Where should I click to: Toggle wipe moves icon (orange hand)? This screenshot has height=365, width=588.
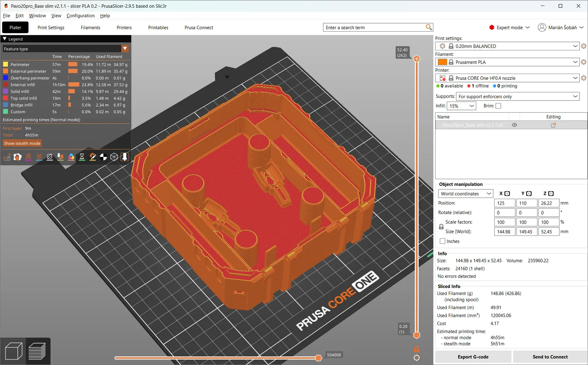pos(18,157)
